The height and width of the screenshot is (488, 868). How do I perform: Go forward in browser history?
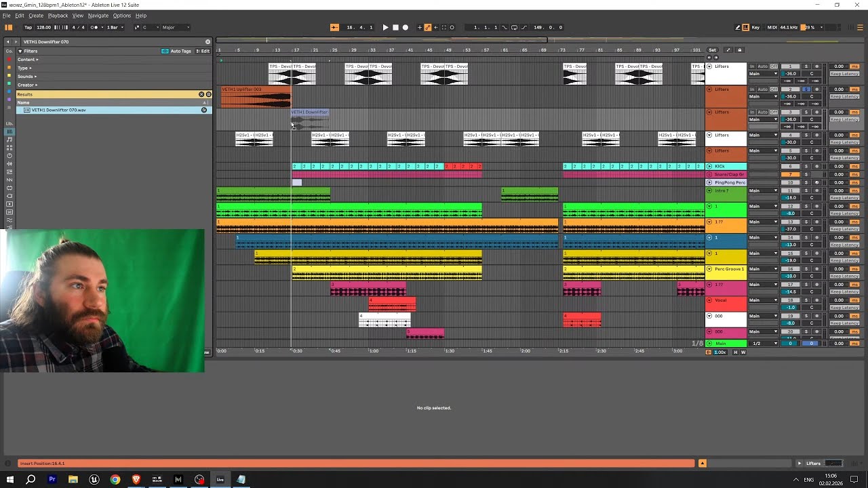point(16,41)
